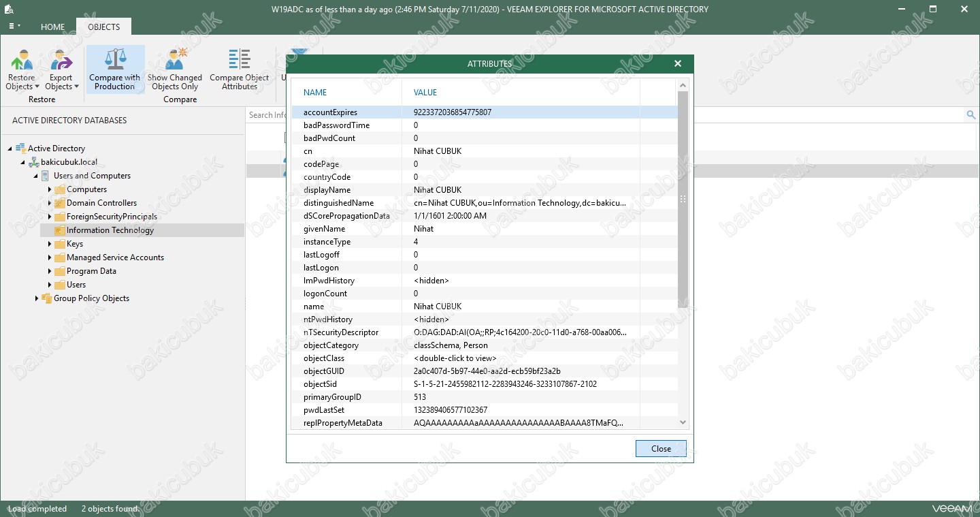
Task: Select the nTSecurityDescriptor attribute row
Action: pos(485,332)
